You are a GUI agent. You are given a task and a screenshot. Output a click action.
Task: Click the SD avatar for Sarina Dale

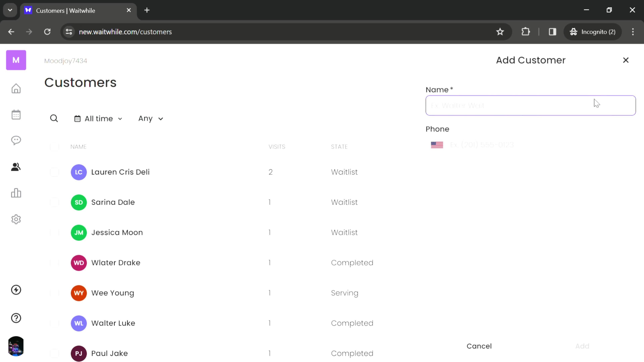pyautogui.click(x=79, y=202)
